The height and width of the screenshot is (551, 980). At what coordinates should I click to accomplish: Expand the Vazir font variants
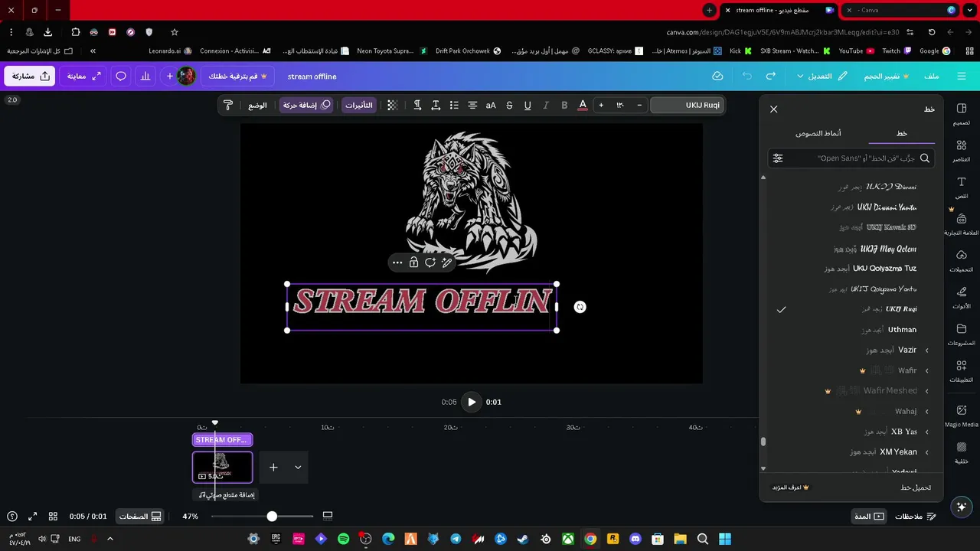coord(926,350)
